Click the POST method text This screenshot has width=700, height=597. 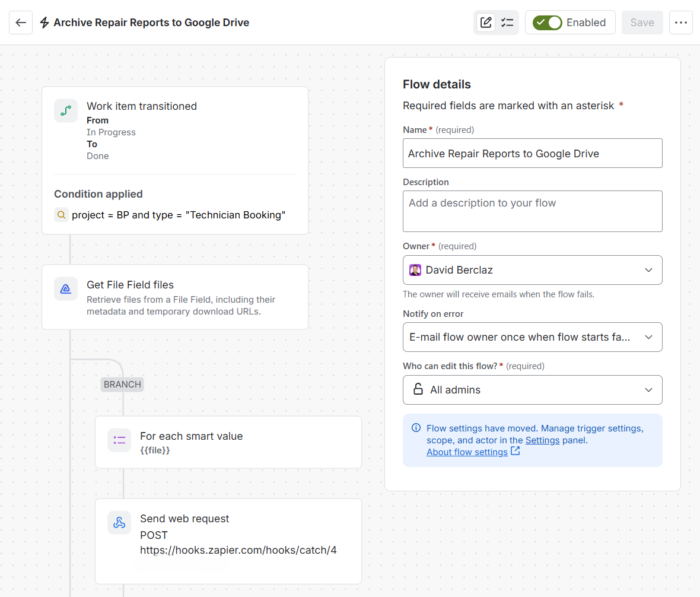point(154,535)
